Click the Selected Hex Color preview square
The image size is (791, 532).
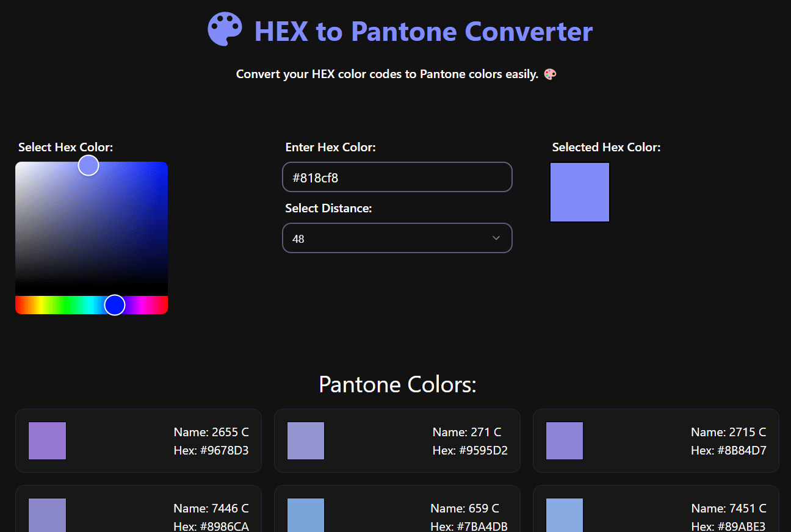(x=579, y=192)
